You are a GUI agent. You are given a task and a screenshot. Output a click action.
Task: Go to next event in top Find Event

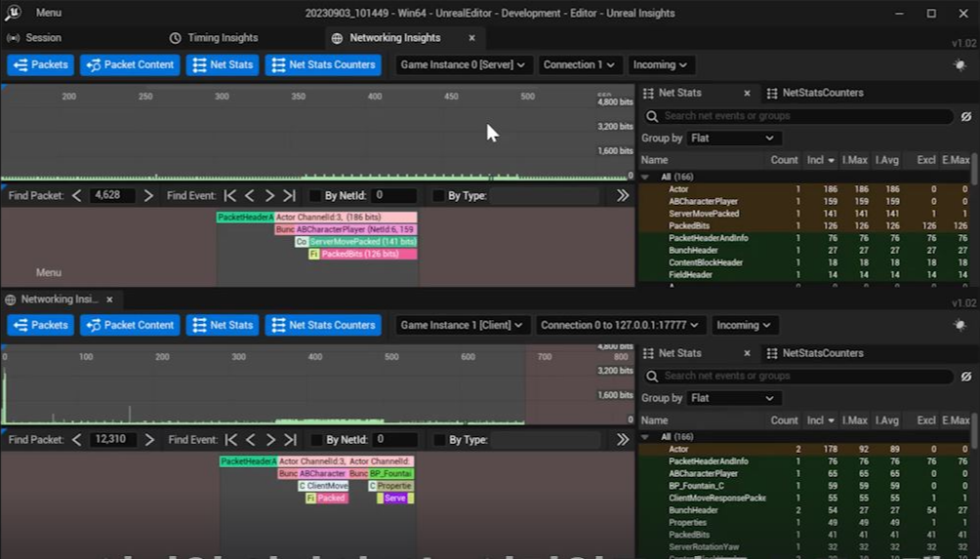click(269, 195)
